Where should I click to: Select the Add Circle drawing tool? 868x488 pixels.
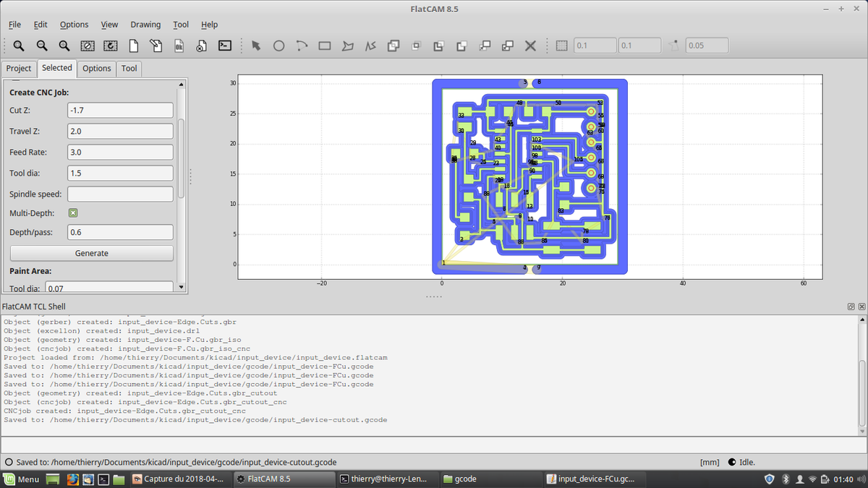[278, 46]
